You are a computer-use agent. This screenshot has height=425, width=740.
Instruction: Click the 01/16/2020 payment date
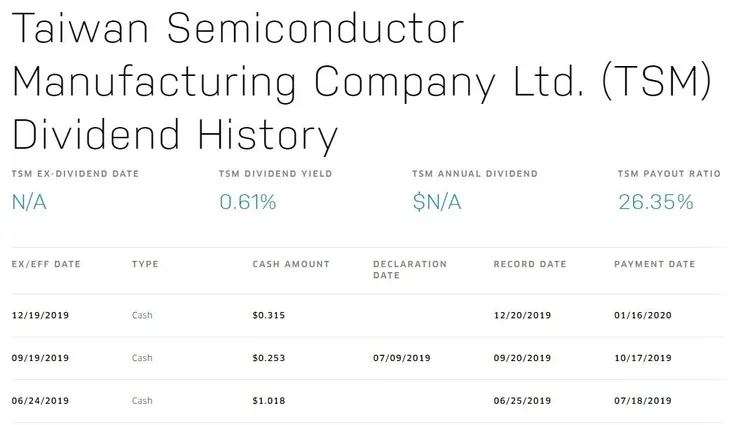coord(642,316)
